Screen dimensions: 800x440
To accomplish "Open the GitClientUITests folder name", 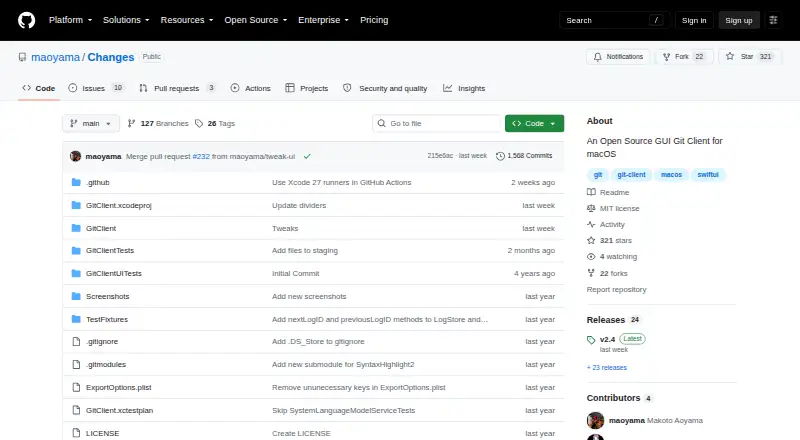I will 114,274.
